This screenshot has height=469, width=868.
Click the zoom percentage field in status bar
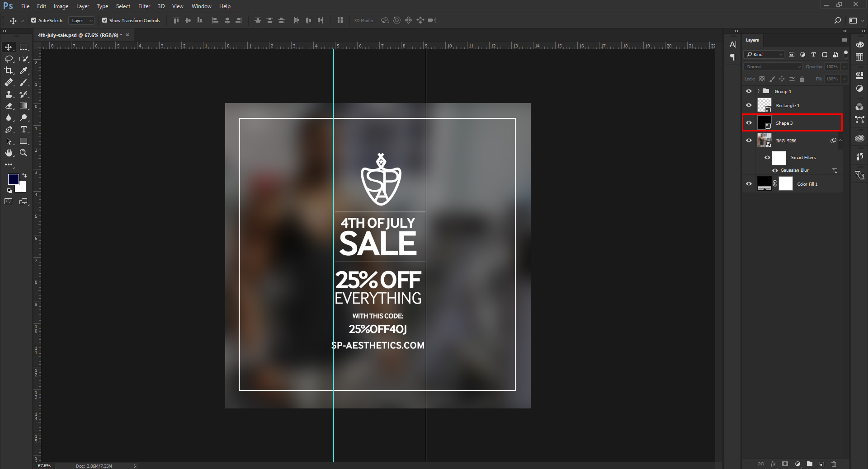[44, 466]
